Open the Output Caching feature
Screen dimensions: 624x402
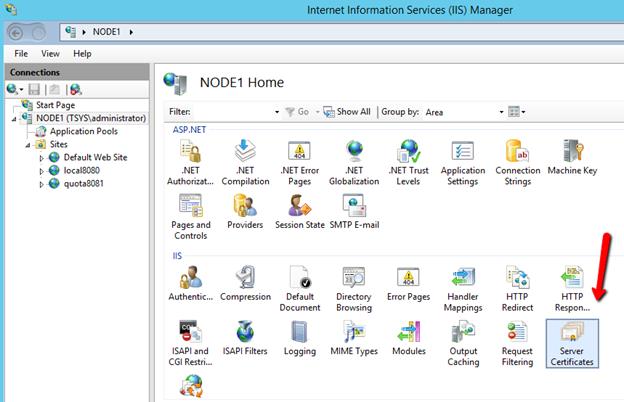pyautogui.click(x=463, y=343)
